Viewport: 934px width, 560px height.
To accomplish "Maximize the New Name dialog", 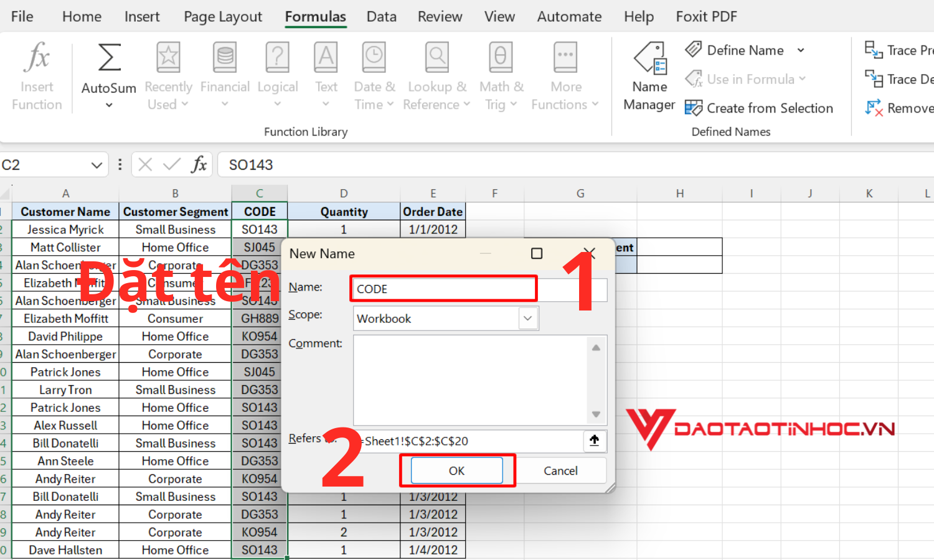I will (x=537, y=253).
